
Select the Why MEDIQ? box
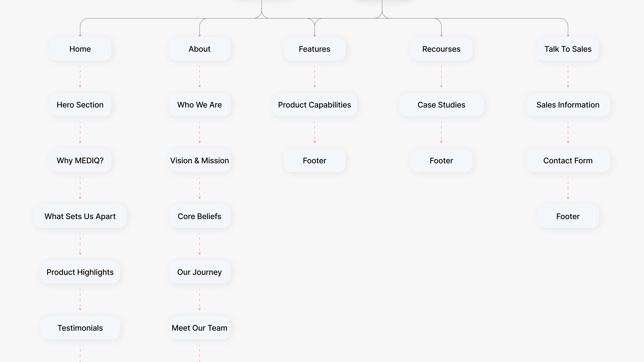pyautogui.click(x=80, y=160)
